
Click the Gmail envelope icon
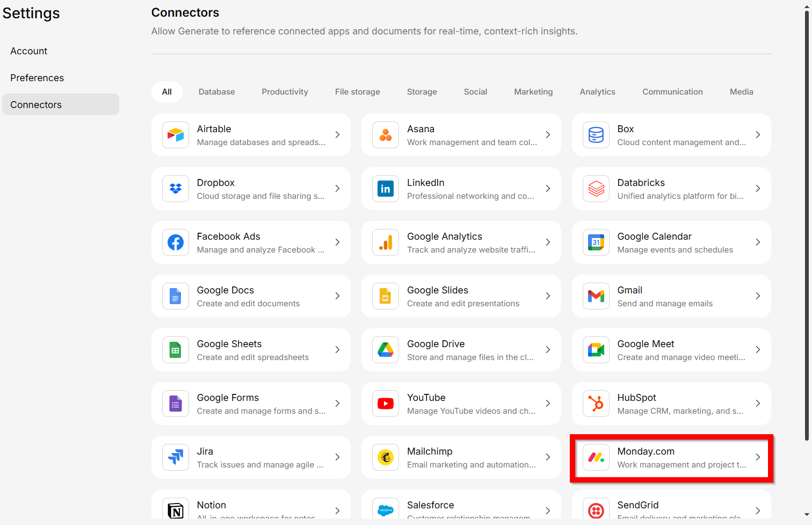pos(596,296)
